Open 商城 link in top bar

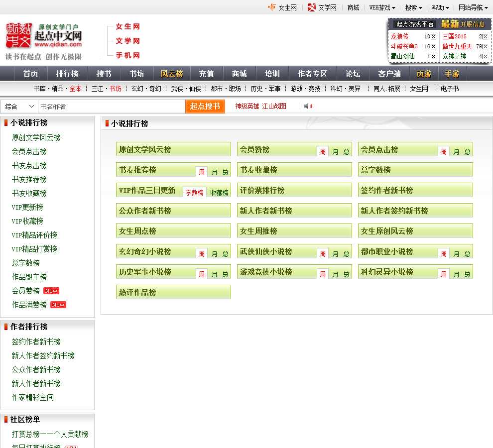pyautogui.click(x=353, y=7)
